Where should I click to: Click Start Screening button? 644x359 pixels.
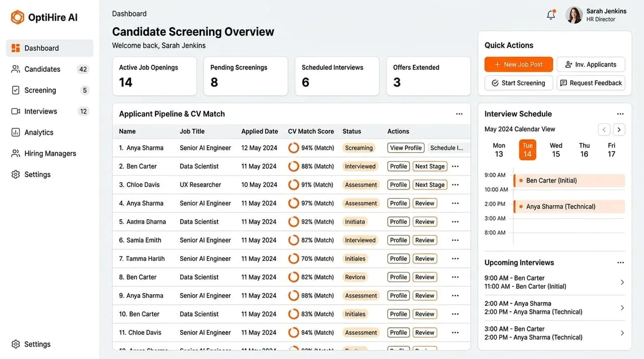(519, 83)
